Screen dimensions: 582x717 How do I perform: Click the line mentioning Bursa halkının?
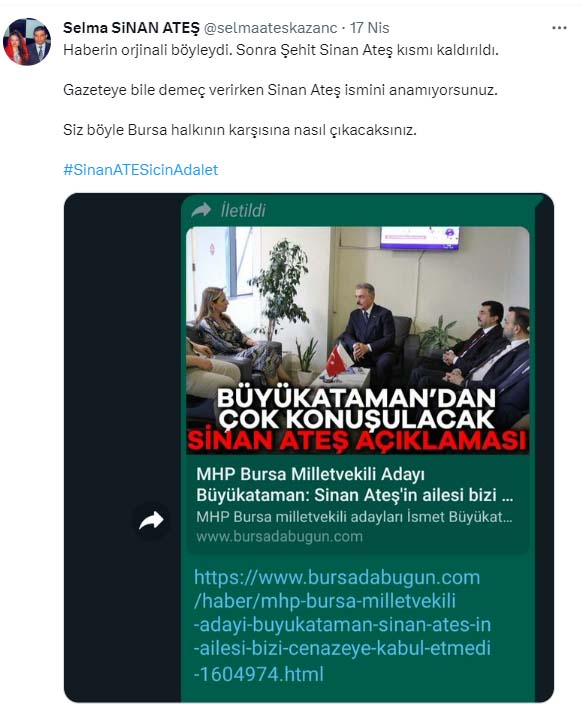[240, 130]
